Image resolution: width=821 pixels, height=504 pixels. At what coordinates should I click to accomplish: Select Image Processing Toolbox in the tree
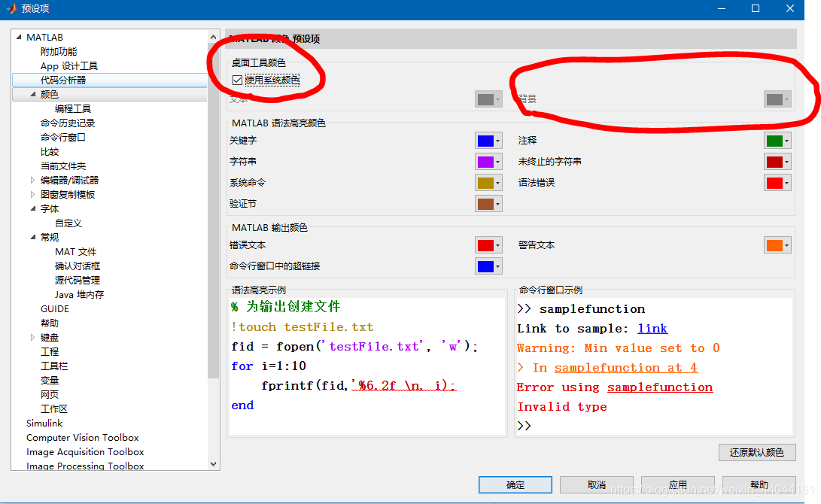pos(85,466)
